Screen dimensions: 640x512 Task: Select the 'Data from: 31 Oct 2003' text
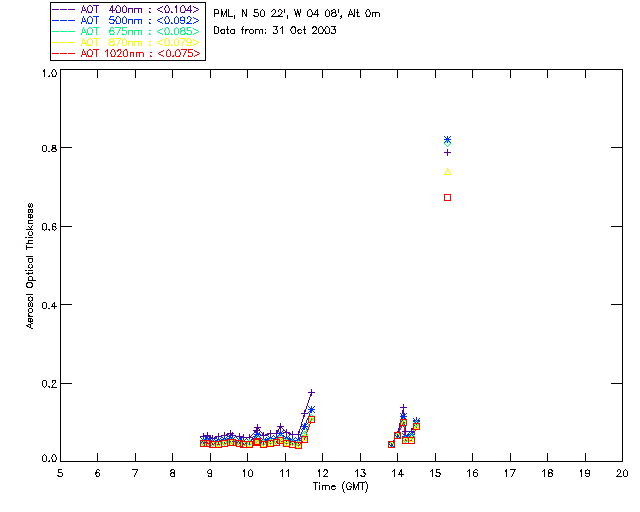pyautogui.click(x=275, y=30)
